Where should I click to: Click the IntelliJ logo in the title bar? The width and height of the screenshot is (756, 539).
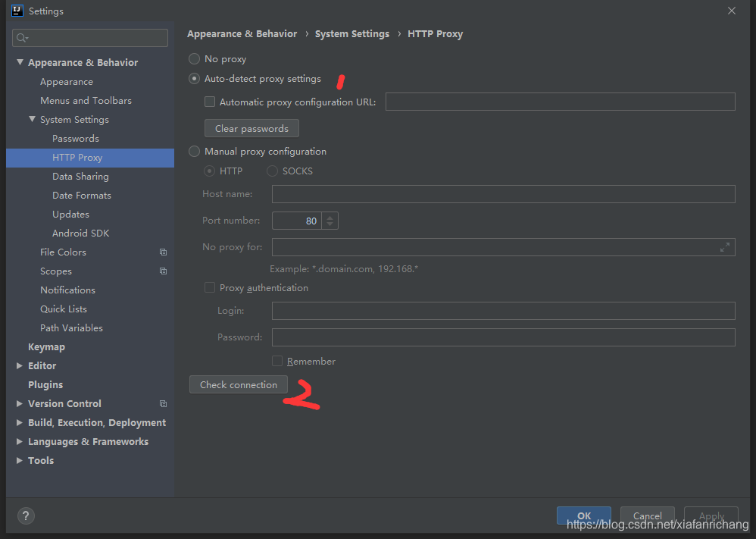click(x=17, y=10)
